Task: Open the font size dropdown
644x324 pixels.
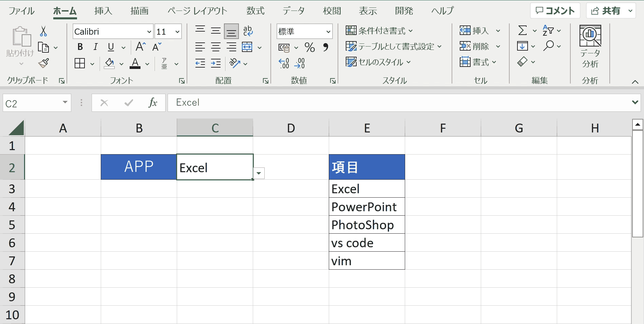Action: (x=177, y=32)
